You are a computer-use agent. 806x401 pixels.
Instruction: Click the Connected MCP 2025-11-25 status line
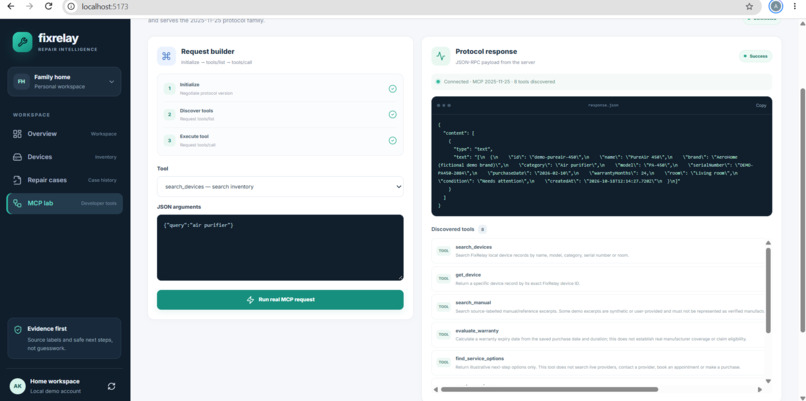click(601, 82)
